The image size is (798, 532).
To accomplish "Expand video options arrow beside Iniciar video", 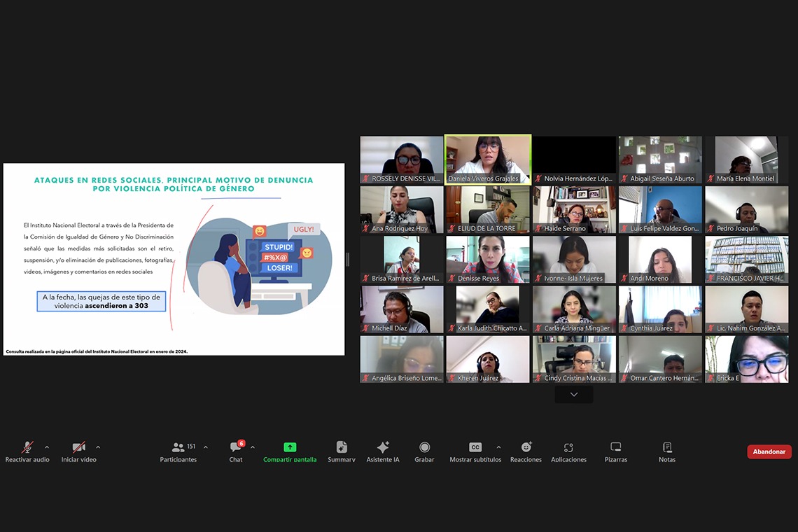I will [98, 447].
